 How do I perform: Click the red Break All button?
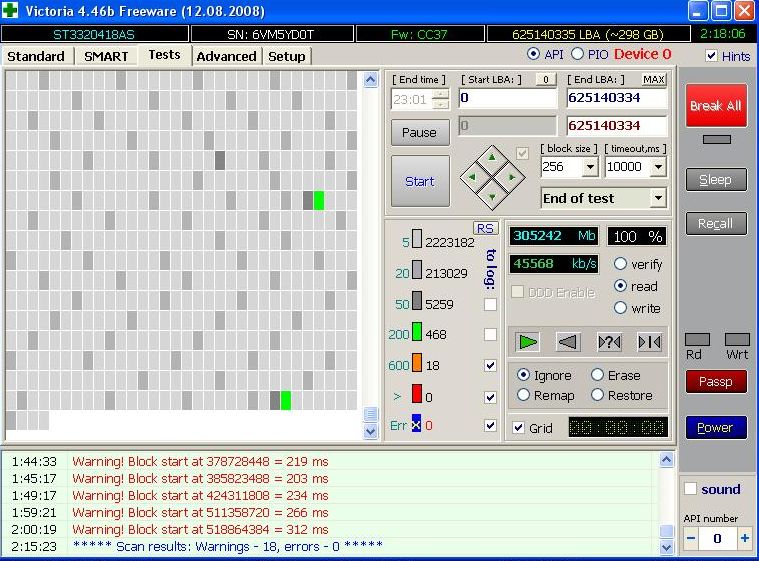tap(716, 106)
